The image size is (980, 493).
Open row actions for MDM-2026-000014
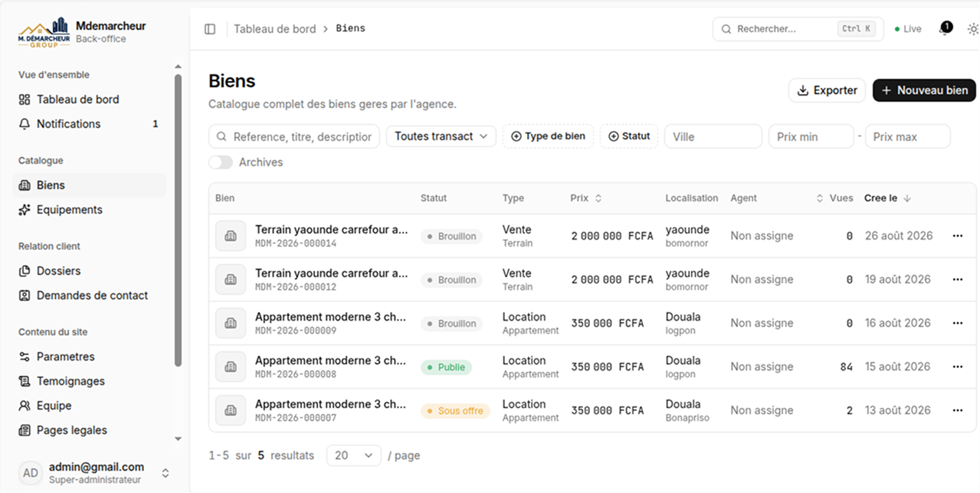(957, 236)
